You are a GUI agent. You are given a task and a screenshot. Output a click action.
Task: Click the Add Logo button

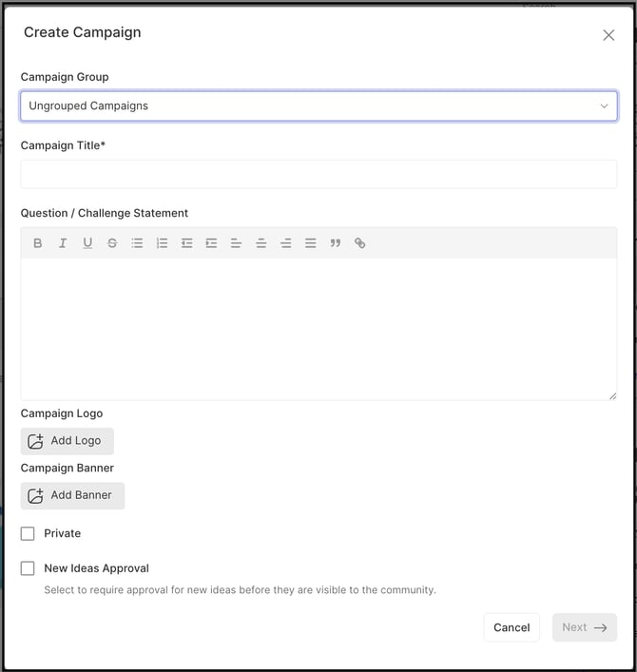click(x=68, y=441)
